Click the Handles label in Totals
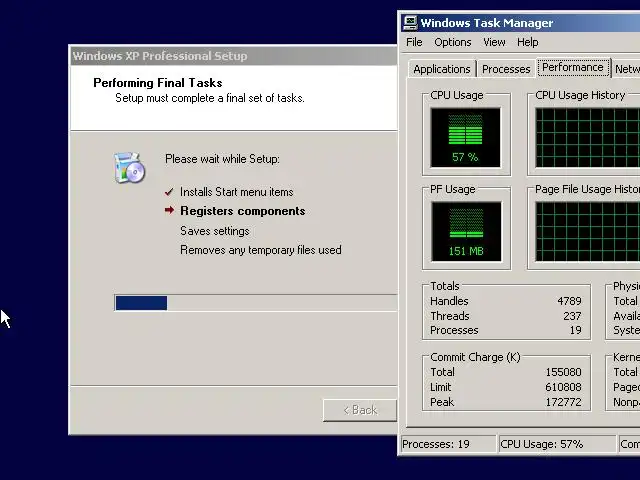The height and width of the screenshot is (480, 640). pyautogui.click(x=449, y=301)
